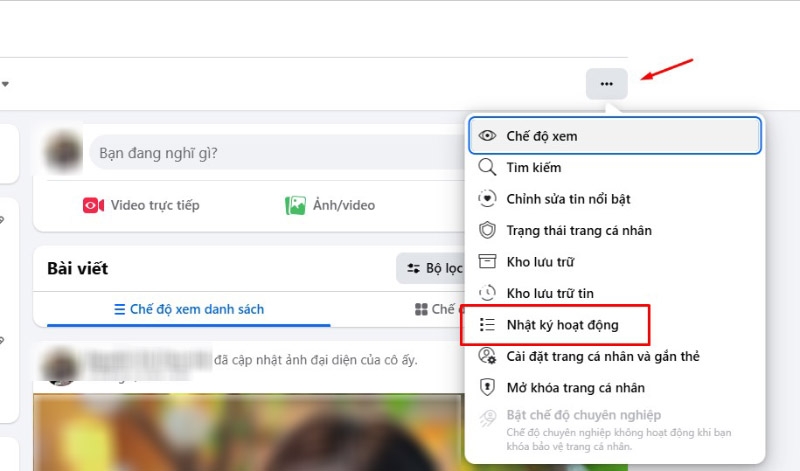Screen dimensions: 800x471
Task: Click the shield icon beside Trạng thái trang cá nhân
Action: [487, 230]
